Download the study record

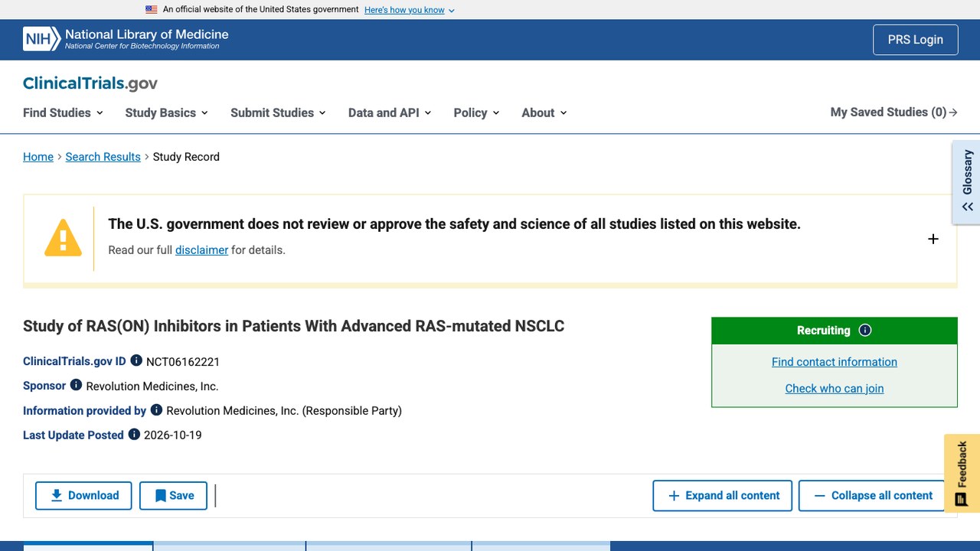click(83, 496)
